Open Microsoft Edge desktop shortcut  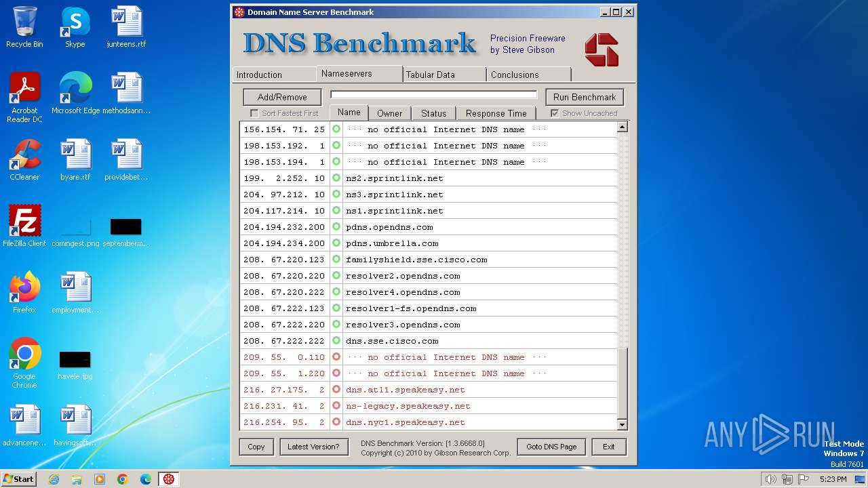[75, 94]
